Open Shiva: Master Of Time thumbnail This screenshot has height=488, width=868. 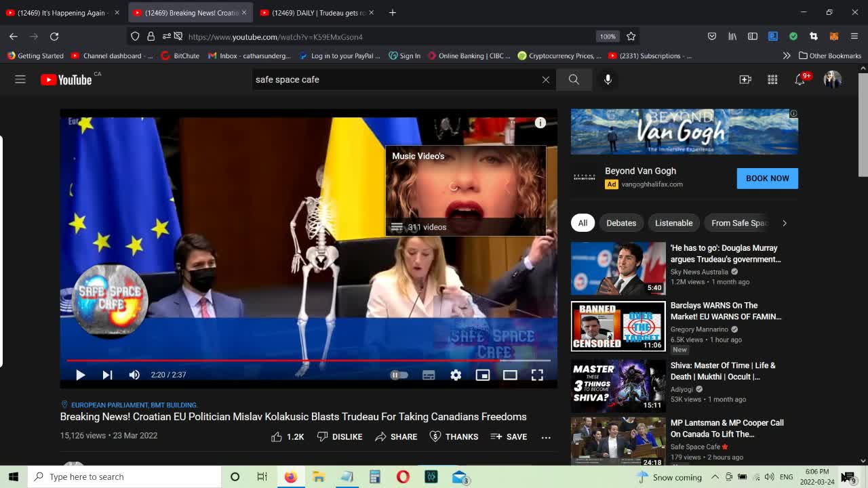618,386
